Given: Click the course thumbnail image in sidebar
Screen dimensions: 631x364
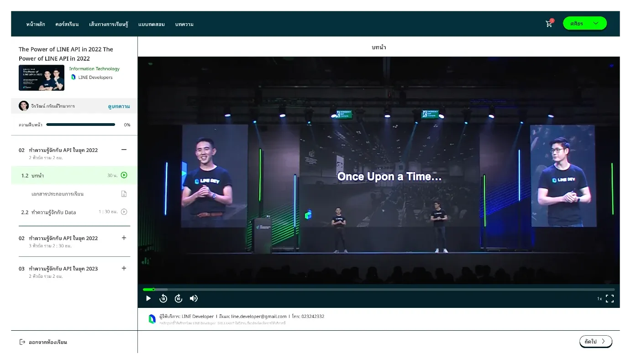Looking at the screenshot, I should (42, 78).
